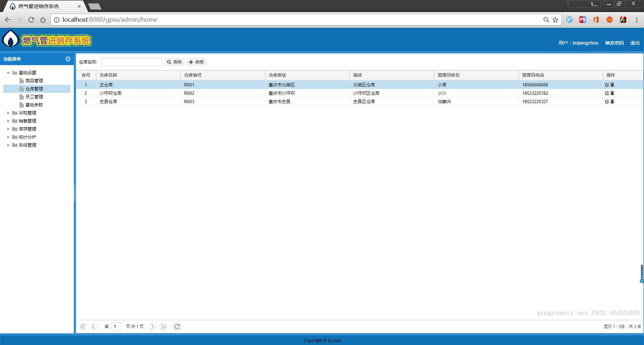This screenshot has width=644, height=345.
Task: Click the 新增 add button
Action: pyautogui.click(x=197, y=62)
